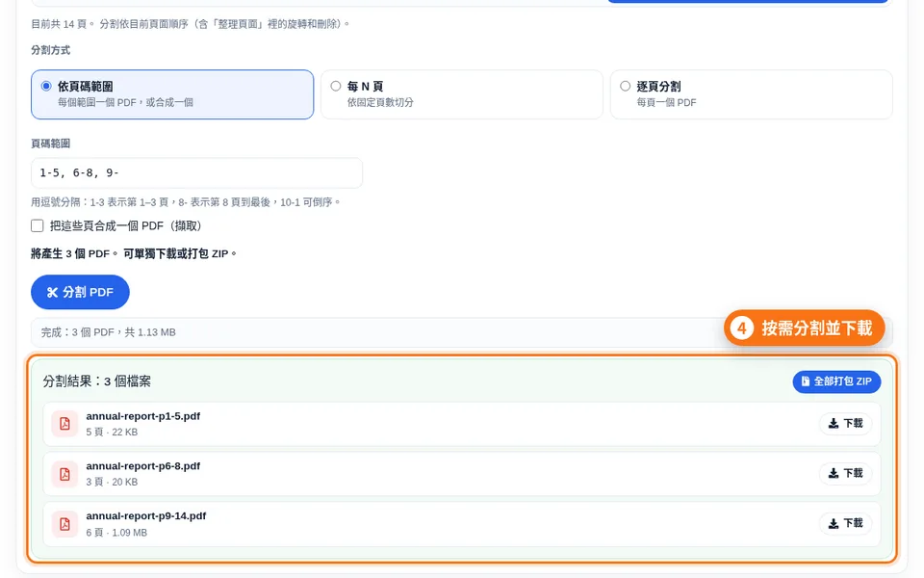Tick the 把這些頁合成一個 PDF checkbox
Screen dimensions: 924x578
tap(38, 225)
